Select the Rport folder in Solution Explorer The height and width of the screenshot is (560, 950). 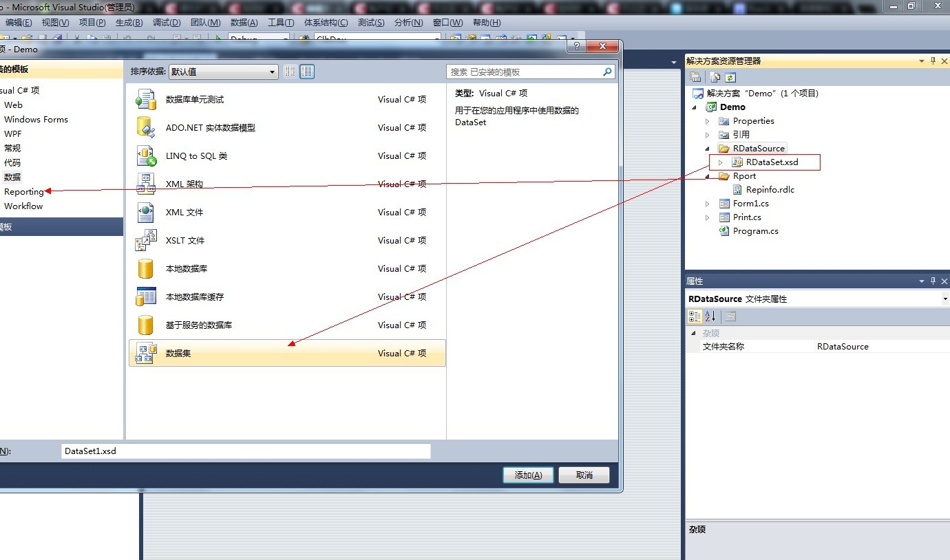click(x=744, y=176)
